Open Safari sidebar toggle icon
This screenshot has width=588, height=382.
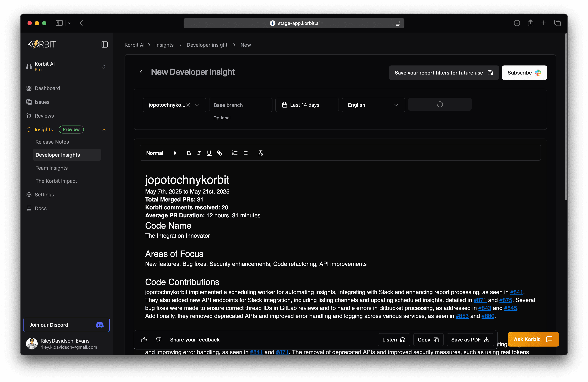coord(59,23)
